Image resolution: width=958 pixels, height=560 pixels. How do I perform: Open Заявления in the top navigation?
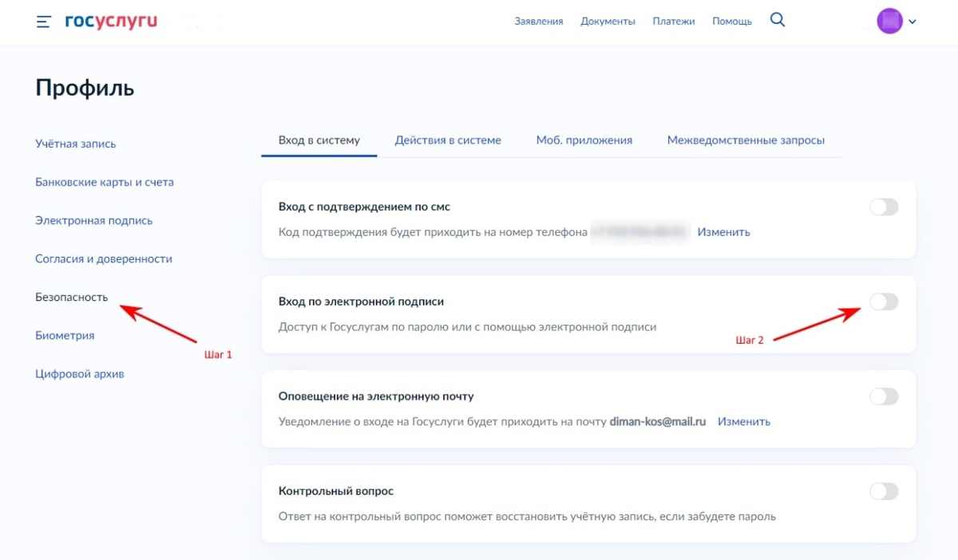539,22
